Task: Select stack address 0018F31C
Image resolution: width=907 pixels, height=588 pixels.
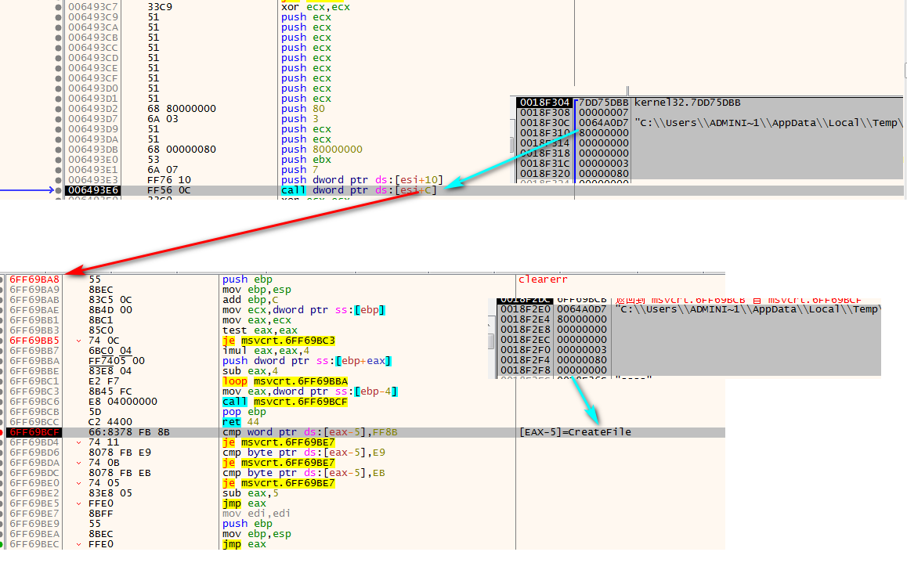Action: (544, 164)
